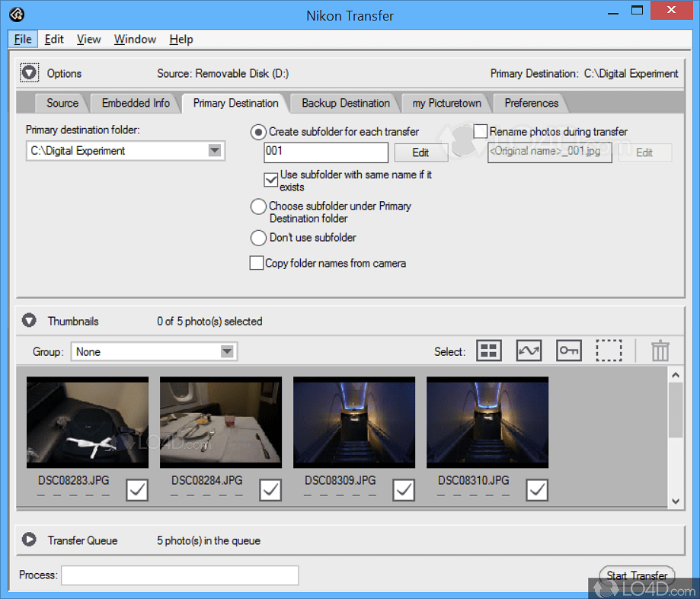Click the Nikon Transfer title bar icon
700x599 pixels.
pyautogui.click(x=16, y=14)
